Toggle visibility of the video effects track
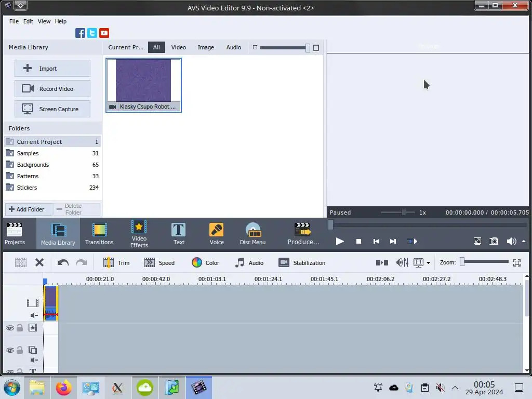Screen dimensions: 532x399 tap(10, 328)
